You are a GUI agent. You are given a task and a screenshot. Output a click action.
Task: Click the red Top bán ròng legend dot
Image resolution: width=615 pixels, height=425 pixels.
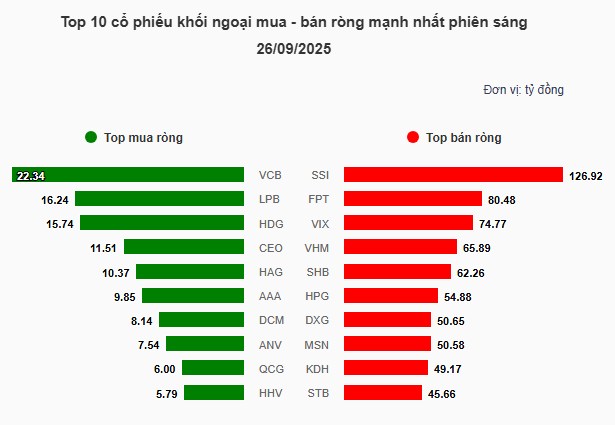point(412,138)
